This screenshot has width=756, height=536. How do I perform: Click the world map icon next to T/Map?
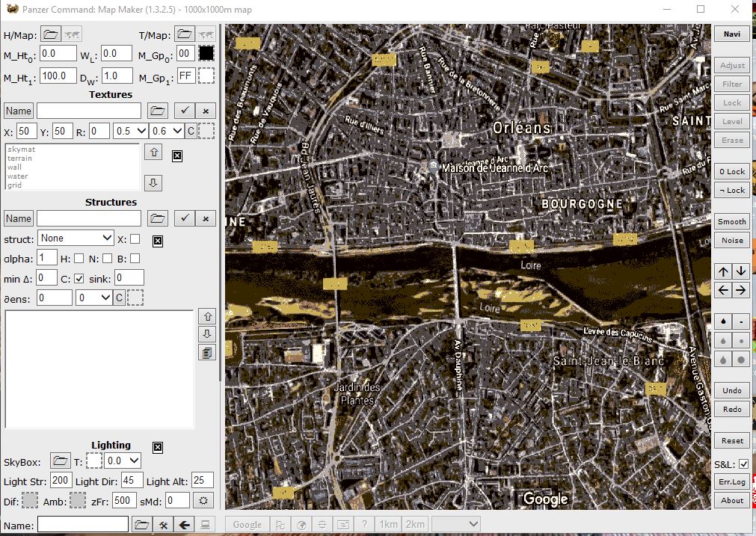[x=206, y=34]
